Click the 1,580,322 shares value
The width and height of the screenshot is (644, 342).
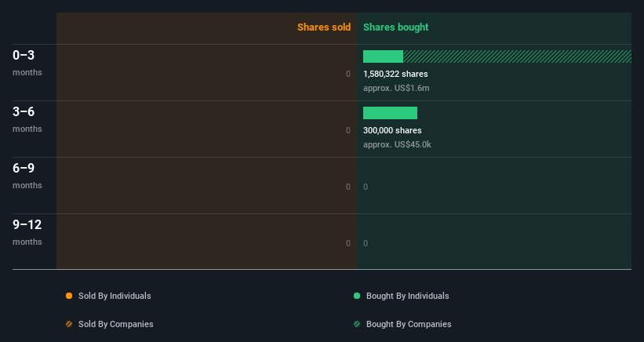pyautogui.click(x=395, y=74)
